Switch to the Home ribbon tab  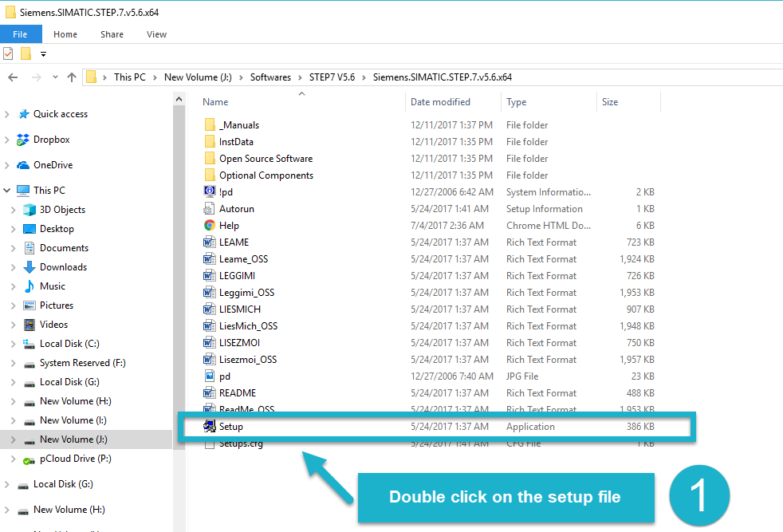pos(65,34)
